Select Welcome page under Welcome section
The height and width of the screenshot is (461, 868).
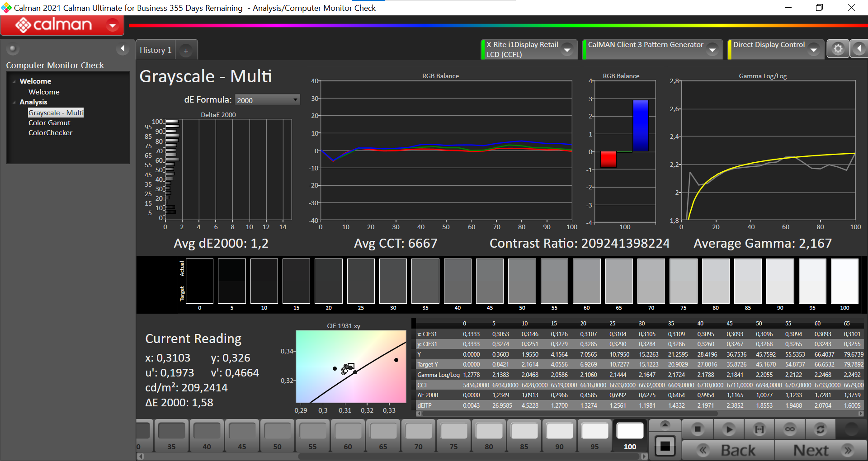(44, 92)
